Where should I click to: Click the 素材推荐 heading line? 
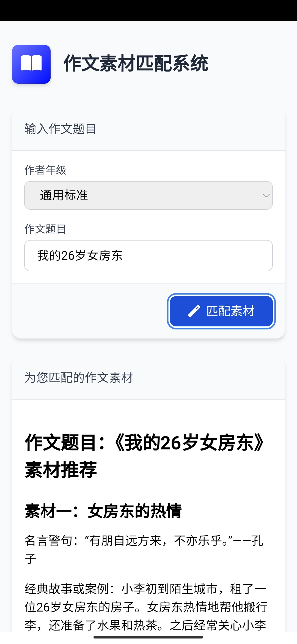pyautogui.click(x=61, y=470)
